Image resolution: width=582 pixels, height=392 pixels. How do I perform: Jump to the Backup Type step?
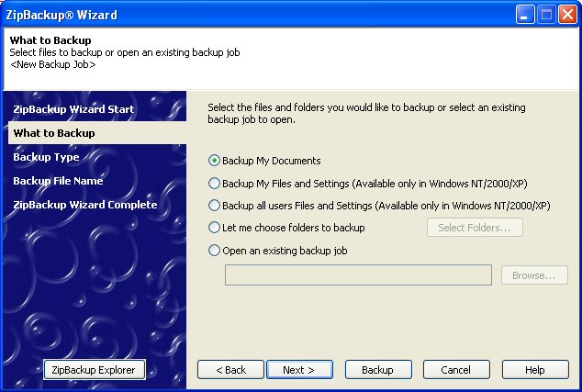[47, 157]
